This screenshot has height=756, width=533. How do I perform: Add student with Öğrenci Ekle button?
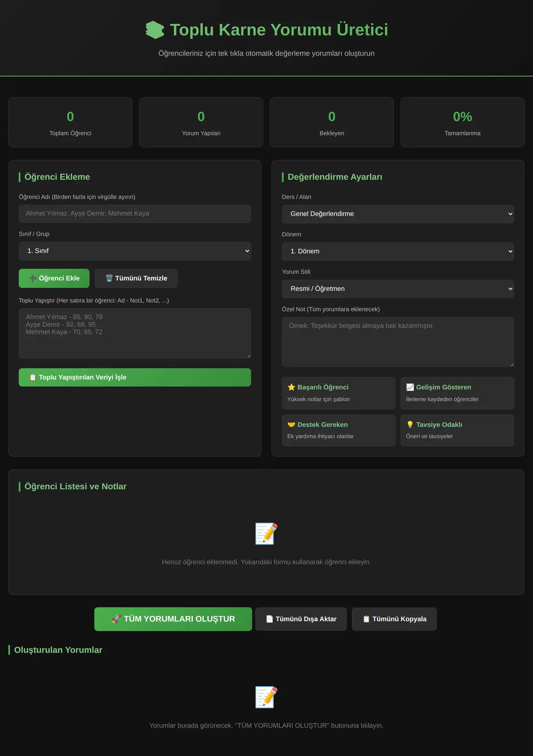coord(54,278)
